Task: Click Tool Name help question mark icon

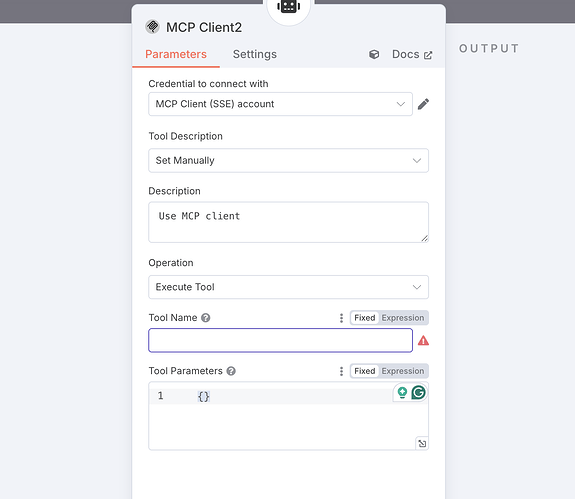Action: (206, 318)
